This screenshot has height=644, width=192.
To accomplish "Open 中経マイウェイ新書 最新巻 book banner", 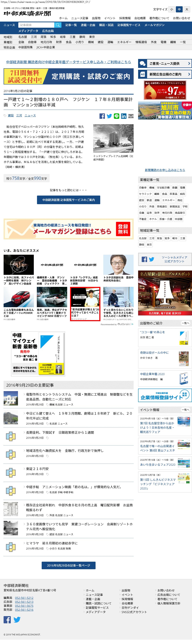I will pyautogui.click(x=38, y=354).
